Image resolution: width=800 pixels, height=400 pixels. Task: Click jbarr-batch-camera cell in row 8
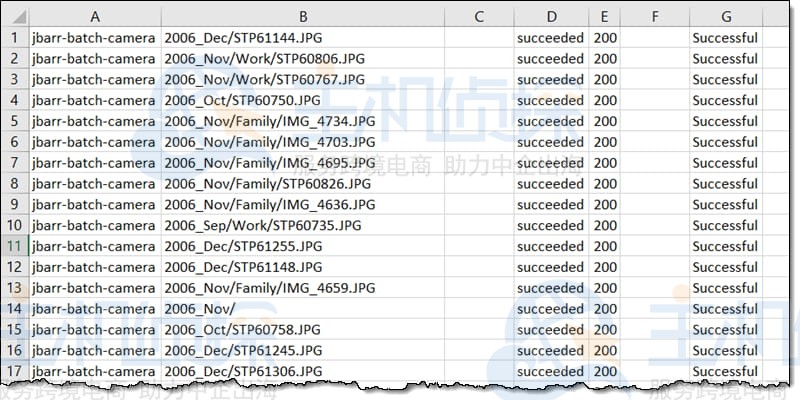pos(94,184)
